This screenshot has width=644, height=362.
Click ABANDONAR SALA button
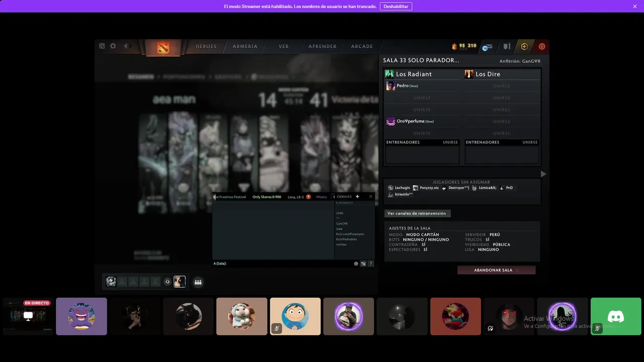tap(497, 270)
